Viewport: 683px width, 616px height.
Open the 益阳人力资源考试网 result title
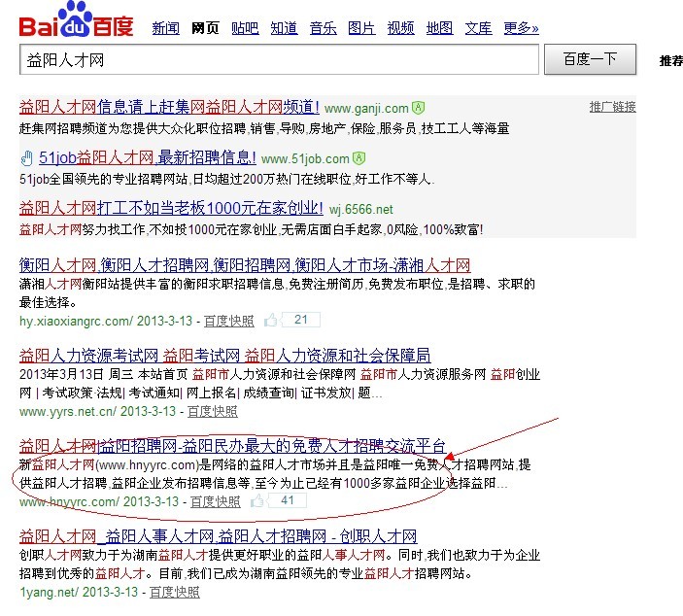coord(224,356)
